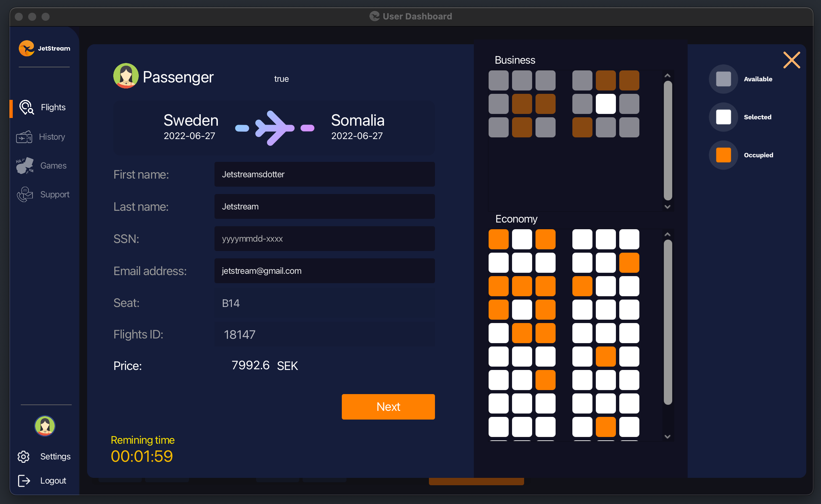
Task: Click the down arrow on the Business seat scrollbar
Action: tap(668, 207)
